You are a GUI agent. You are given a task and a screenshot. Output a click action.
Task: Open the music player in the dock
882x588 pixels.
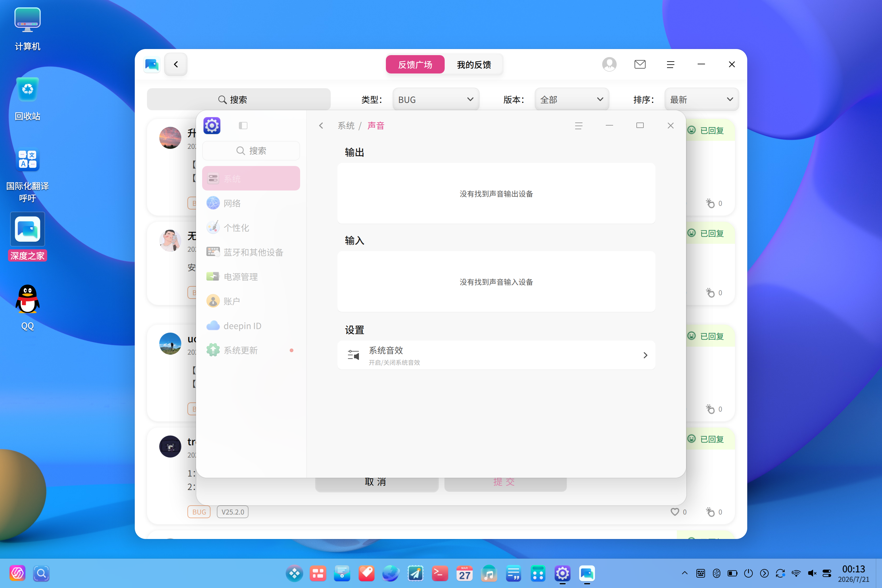[489, 573]
